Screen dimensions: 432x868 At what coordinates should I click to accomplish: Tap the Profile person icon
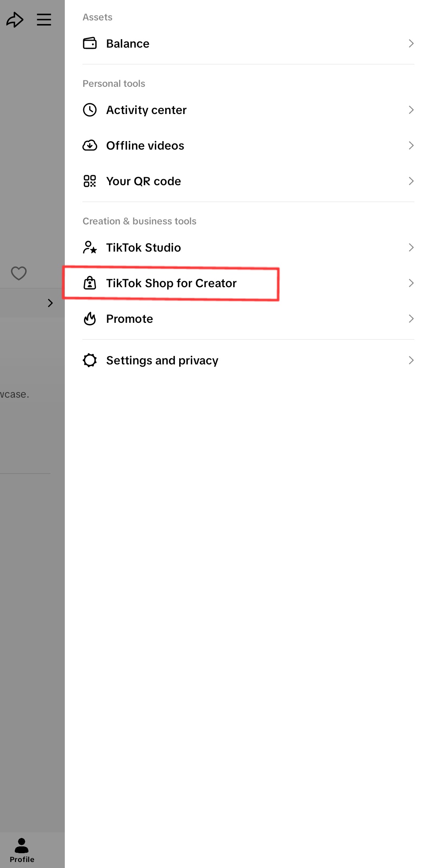click(22, 845)
